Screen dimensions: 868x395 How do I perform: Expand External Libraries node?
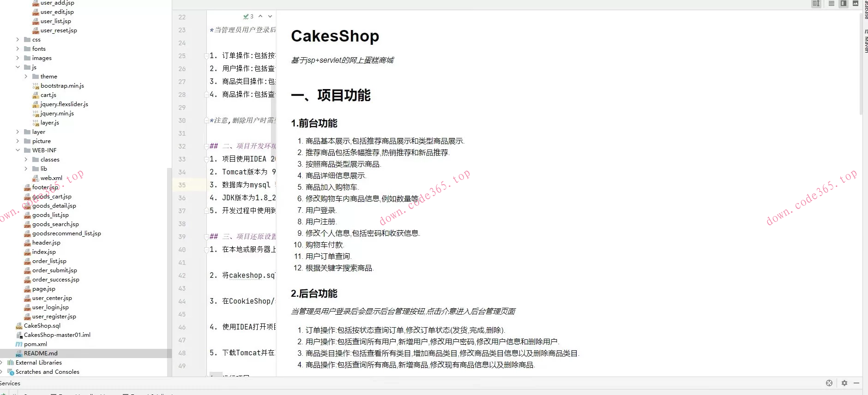[1, 363]
